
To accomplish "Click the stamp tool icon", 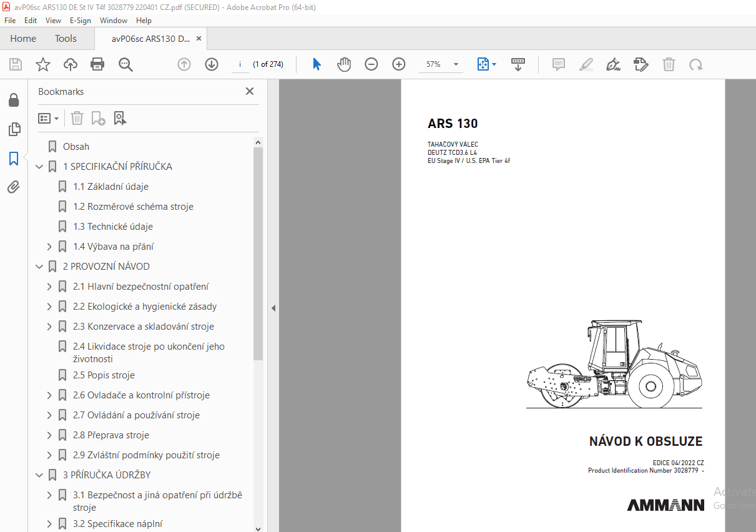I will point(641,64).
